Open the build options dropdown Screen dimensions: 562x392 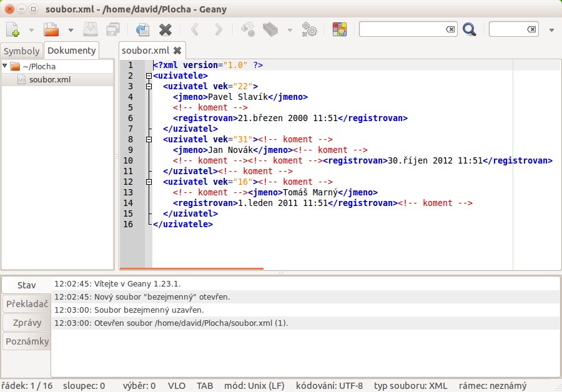tap(289, 29)
